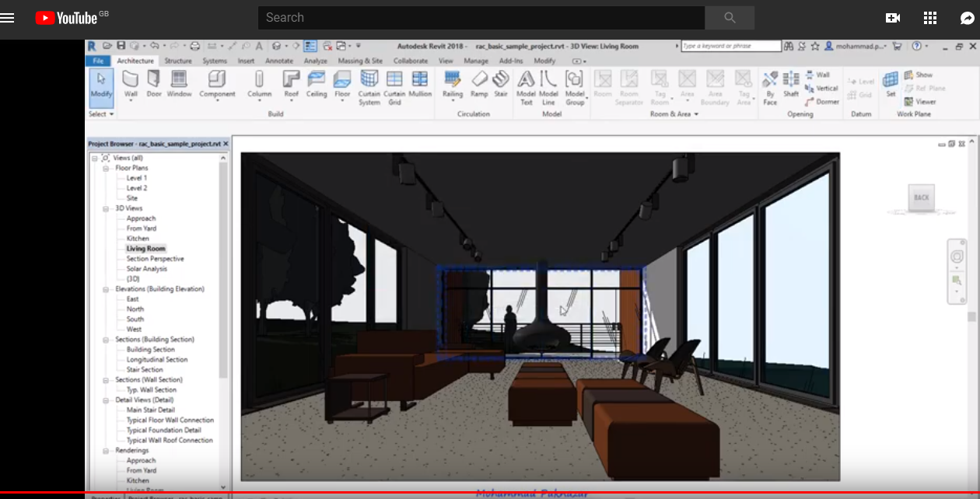Image resolution: width=980 pixels, height=499 pixels.
Task: Choose the Door tool
Action: (154, 85)
